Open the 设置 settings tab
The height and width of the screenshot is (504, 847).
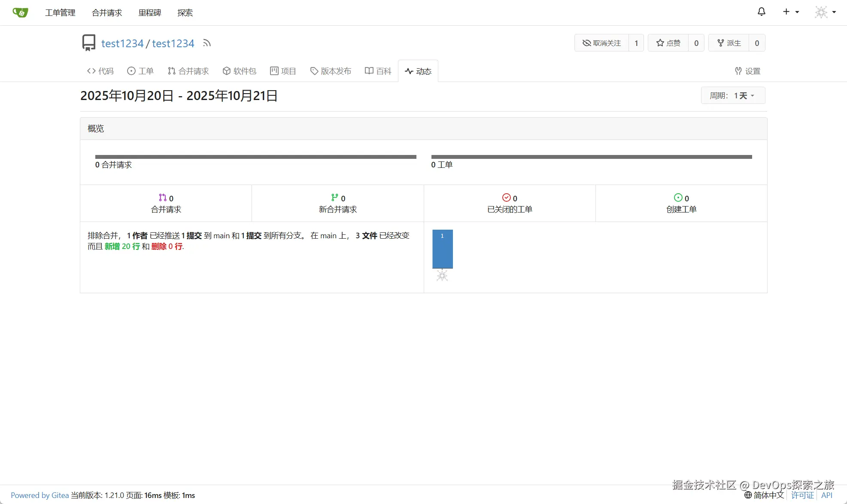(747, 71)
